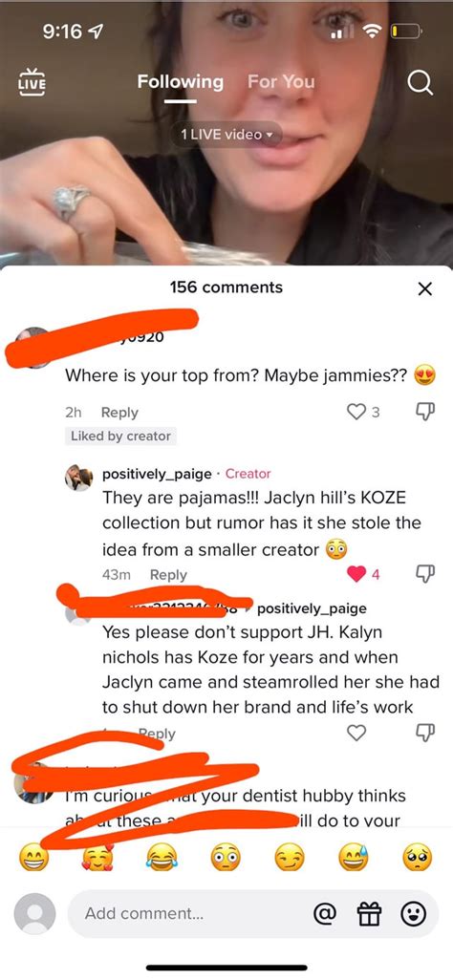The height and width of the screenshot is (980, 453).
Task: Switch to the For You tab
Action: [281, 82]
